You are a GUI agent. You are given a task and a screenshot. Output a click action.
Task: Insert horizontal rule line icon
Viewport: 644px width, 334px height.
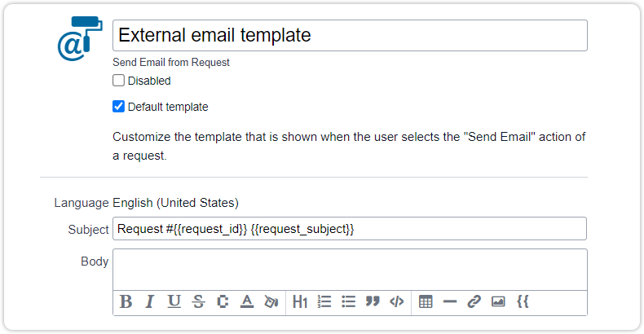click(x=450, y=301)
